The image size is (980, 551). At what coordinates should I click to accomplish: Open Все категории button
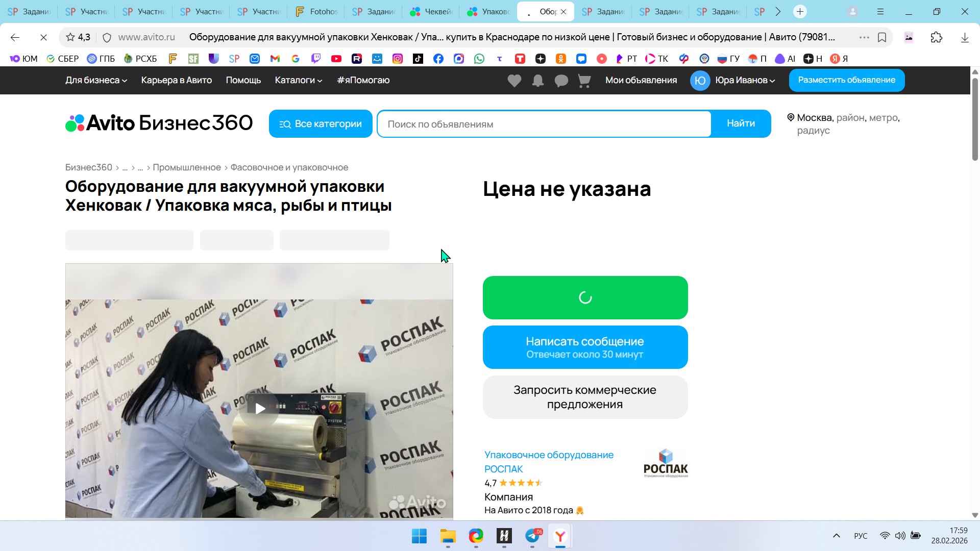point(321,124)
